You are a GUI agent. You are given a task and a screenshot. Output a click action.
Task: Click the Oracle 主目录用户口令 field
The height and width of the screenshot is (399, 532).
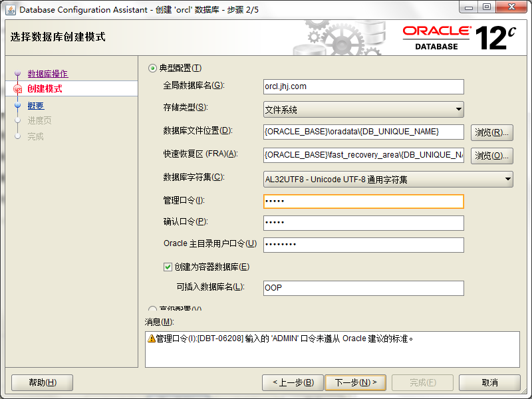pyautogui.click(x=363, y=245)
